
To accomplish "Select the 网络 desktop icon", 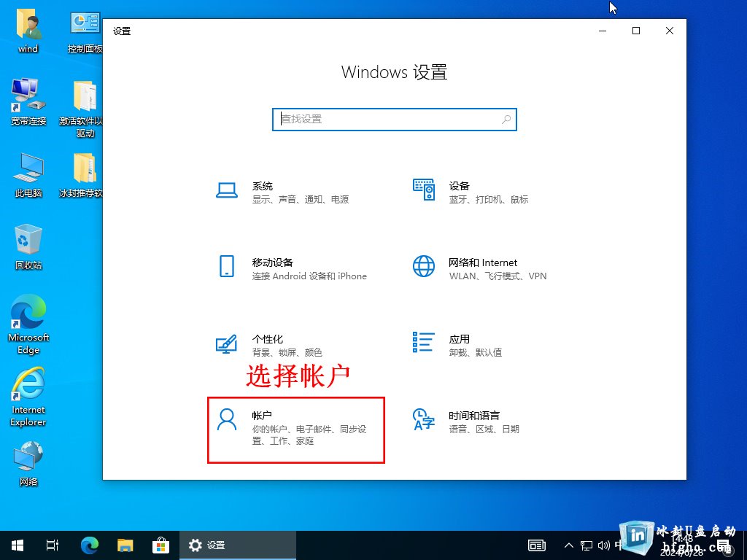I will pyautogui.click(x=28, y=463).
